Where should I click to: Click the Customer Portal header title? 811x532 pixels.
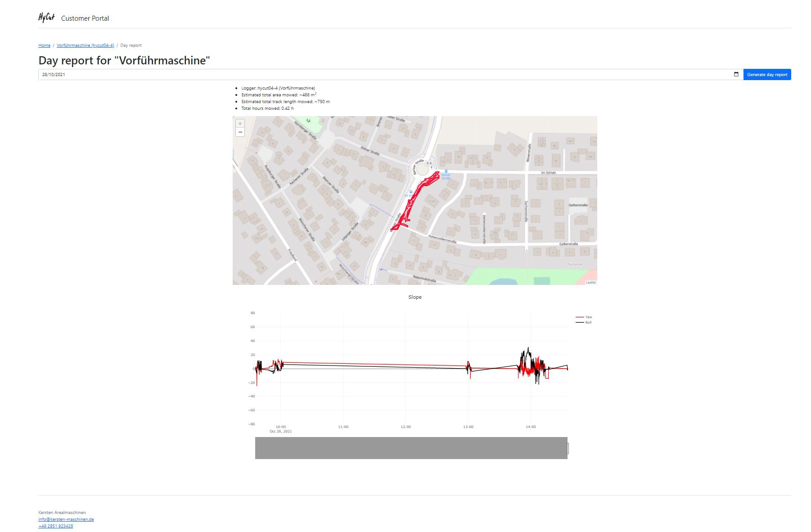(x=85, y=18)
